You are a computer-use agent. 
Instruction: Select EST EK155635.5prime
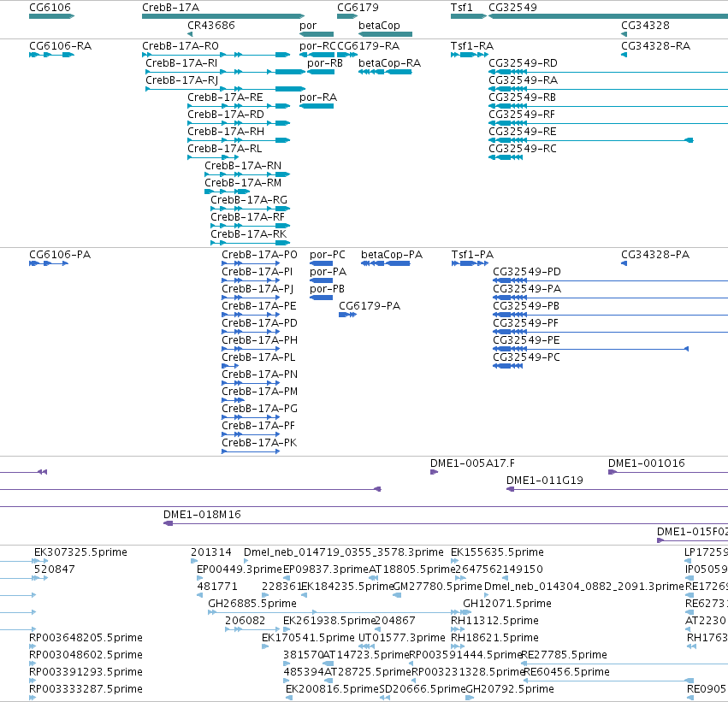(x=454, y=561)
